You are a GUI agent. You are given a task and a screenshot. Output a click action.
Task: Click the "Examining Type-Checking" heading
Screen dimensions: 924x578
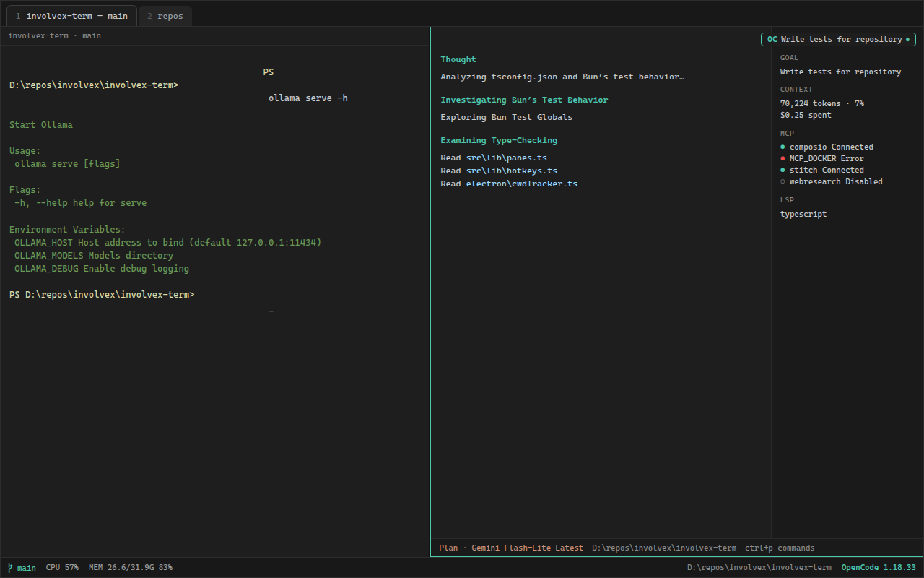point(499,140)
